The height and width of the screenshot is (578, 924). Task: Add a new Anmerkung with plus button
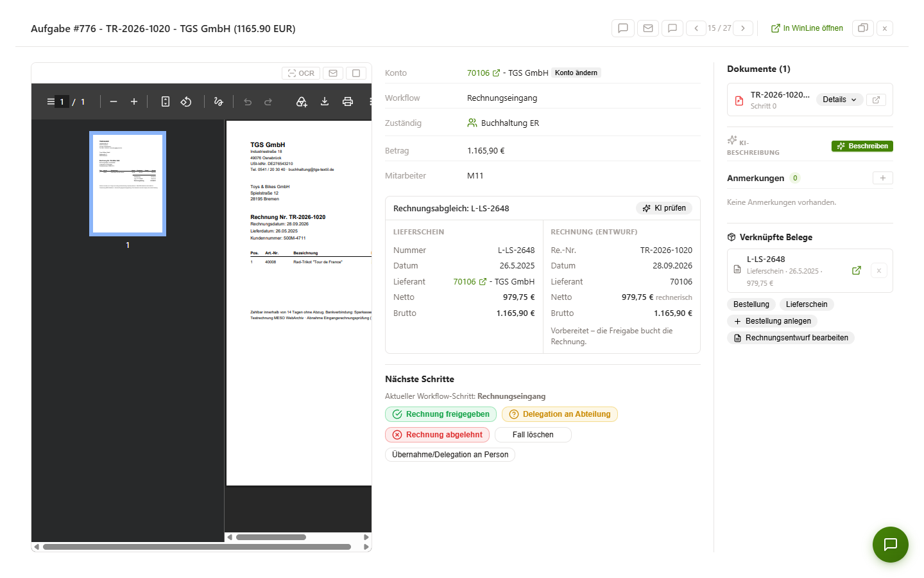(x=883, y=178)
